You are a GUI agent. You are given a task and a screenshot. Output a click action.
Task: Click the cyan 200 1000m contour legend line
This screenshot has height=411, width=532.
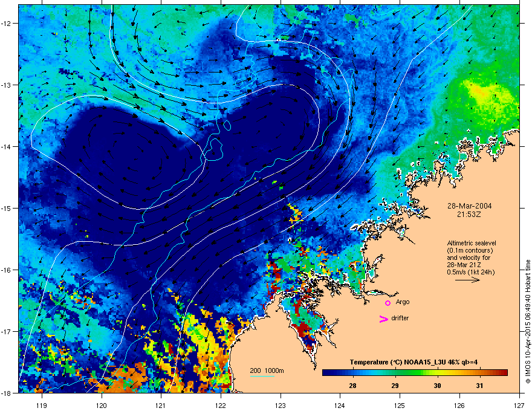pyautogui.click(x=262, y=376)
